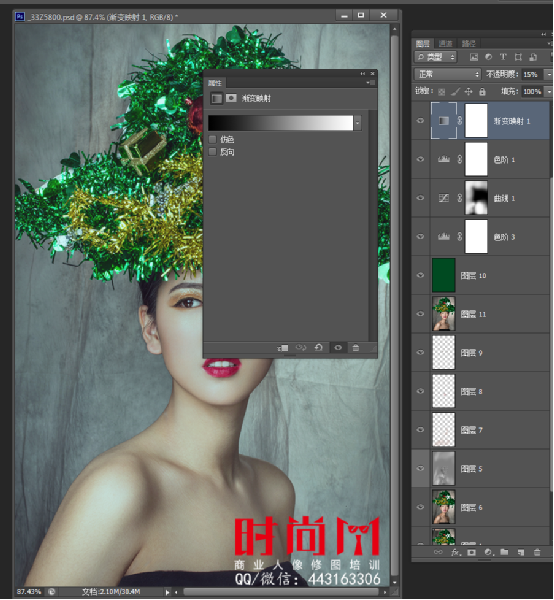The width and height of the screenshot is (554, 600).
Task: Click the layer style fx icon
Action: (455, 552)
